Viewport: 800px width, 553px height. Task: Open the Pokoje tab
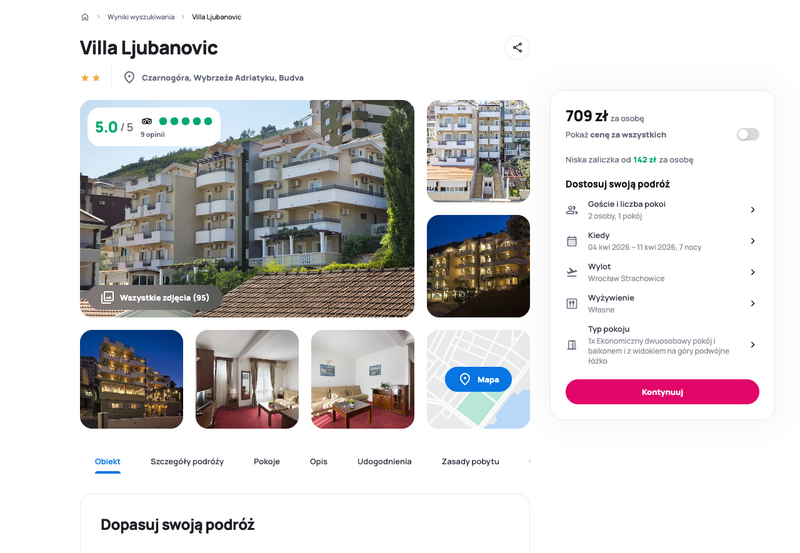point(267,462)
